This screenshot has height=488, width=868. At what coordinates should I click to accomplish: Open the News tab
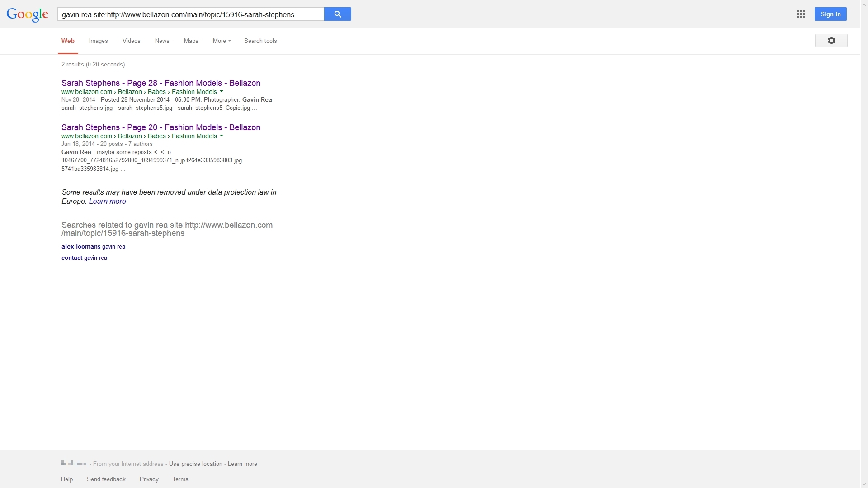click(162, 41)
